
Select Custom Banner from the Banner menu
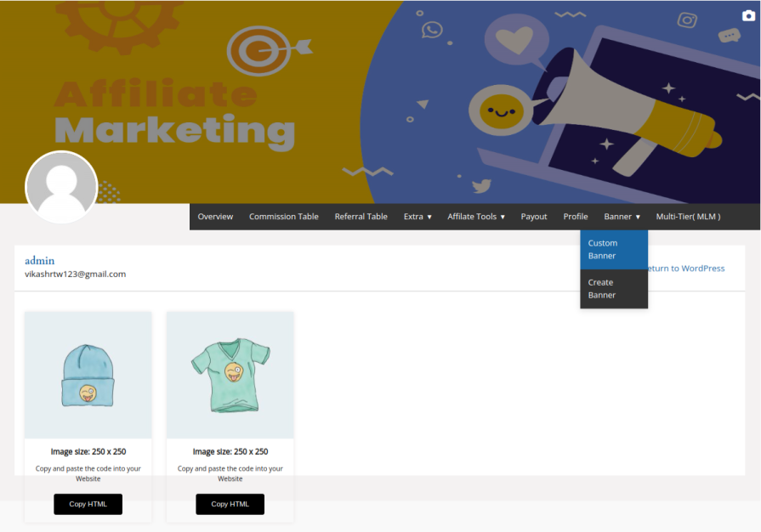[x=613, y=249]
